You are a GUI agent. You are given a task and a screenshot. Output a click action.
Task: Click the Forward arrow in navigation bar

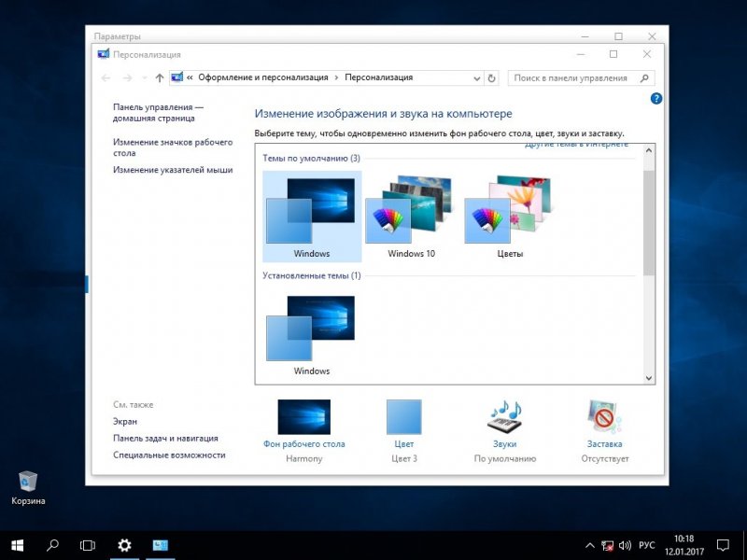[127, 78]
